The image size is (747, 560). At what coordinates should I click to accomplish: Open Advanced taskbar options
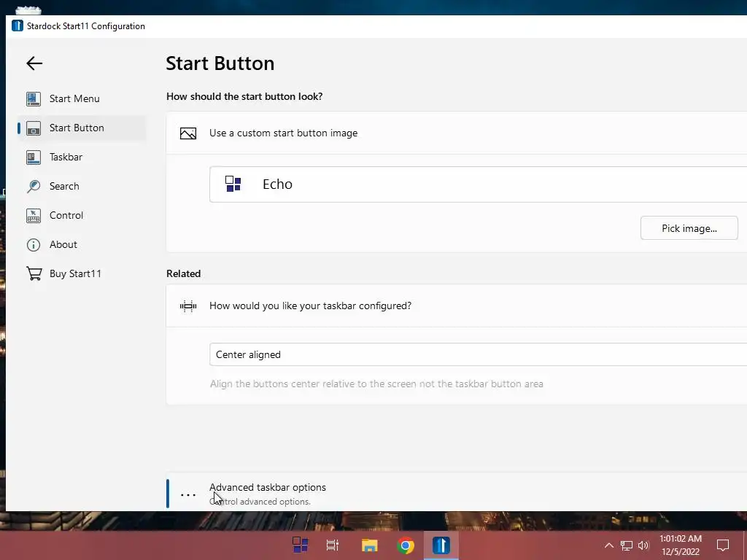click(457, 492)
